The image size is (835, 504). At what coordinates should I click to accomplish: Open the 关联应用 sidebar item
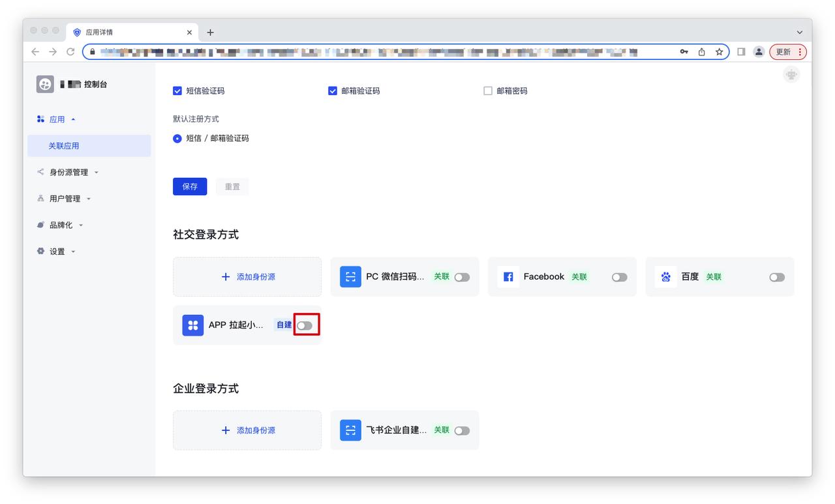click(64, 146)
